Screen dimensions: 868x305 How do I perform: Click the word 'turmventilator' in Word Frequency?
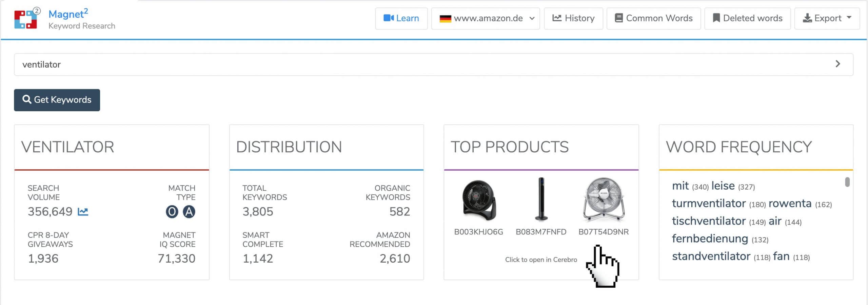click(709, 204)
